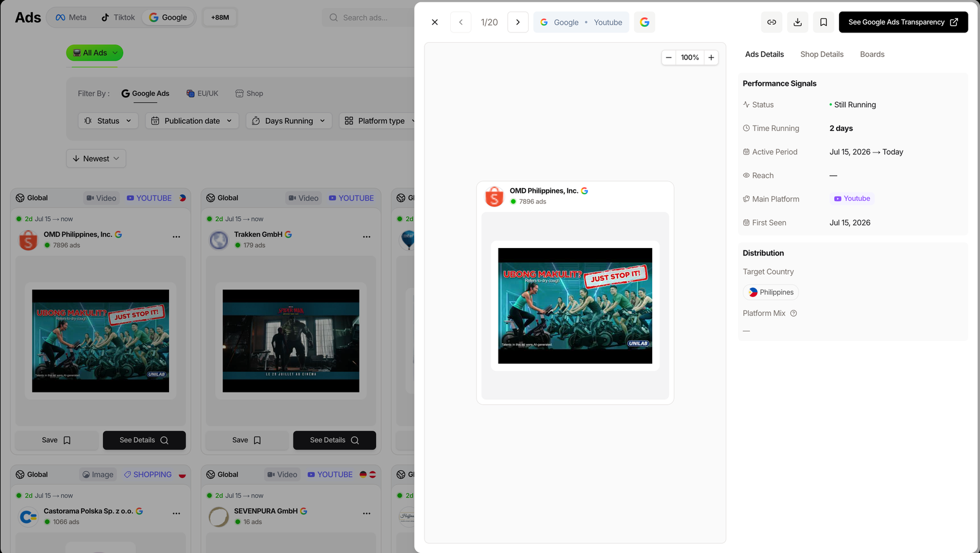Click the Youtube main platform badge
The image size is (980, 553).
[852, 198]
